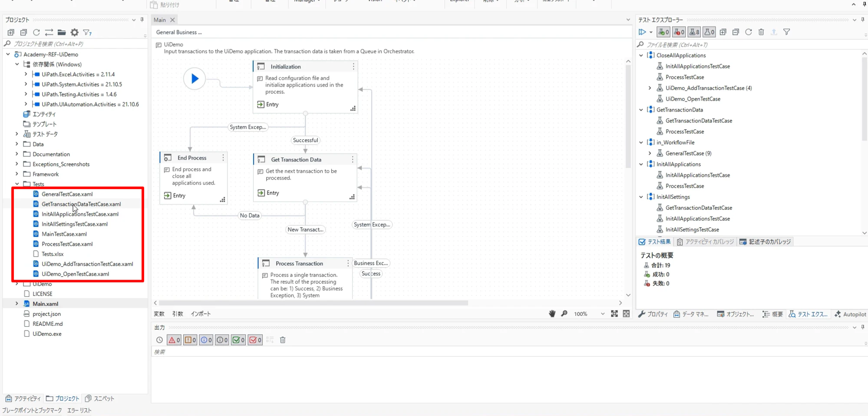Pin the Project panel
The height and width of the screenshot is (416, 868).
pyautogui.click(x=142, y=20)
